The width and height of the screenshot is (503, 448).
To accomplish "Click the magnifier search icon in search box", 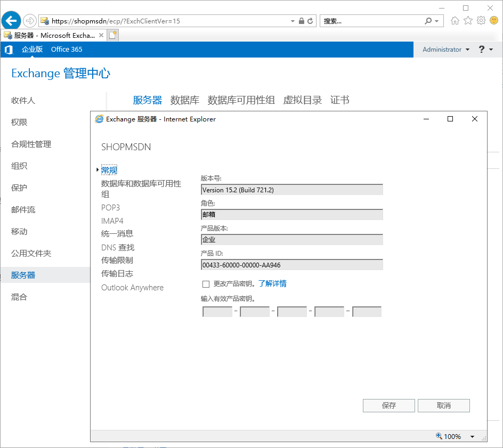I will coord(428,21).
